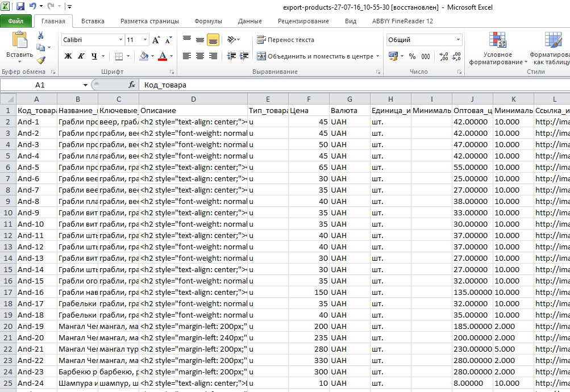Expand the borders dropdown arrow
Screen dimensions: 570x392
(128, 56)
